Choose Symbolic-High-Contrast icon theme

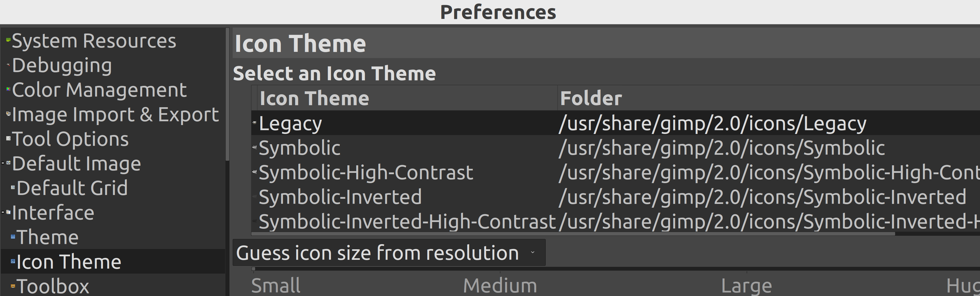coord(366,173)
